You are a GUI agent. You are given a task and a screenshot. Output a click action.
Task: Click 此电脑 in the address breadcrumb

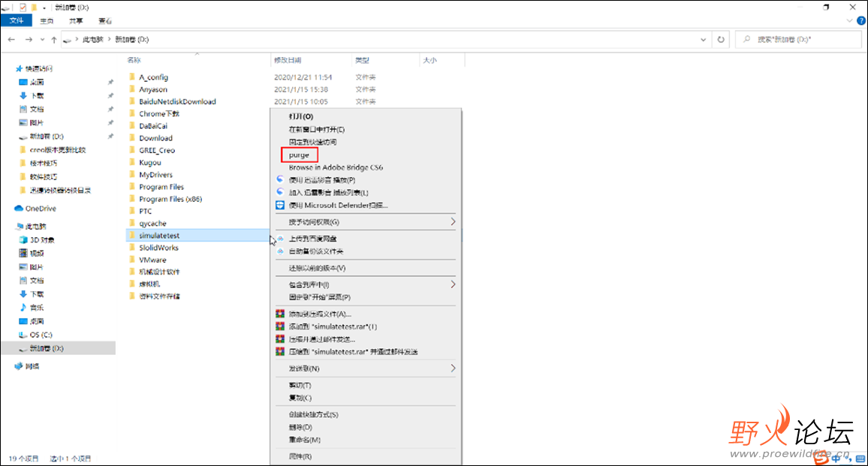(93, 40)
